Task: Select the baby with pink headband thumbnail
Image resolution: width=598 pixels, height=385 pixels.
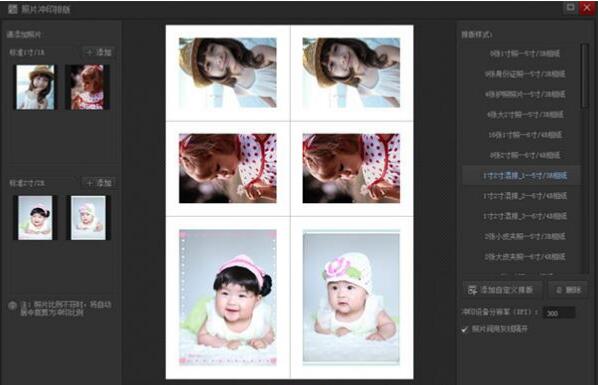Action: tap(35, 218)
